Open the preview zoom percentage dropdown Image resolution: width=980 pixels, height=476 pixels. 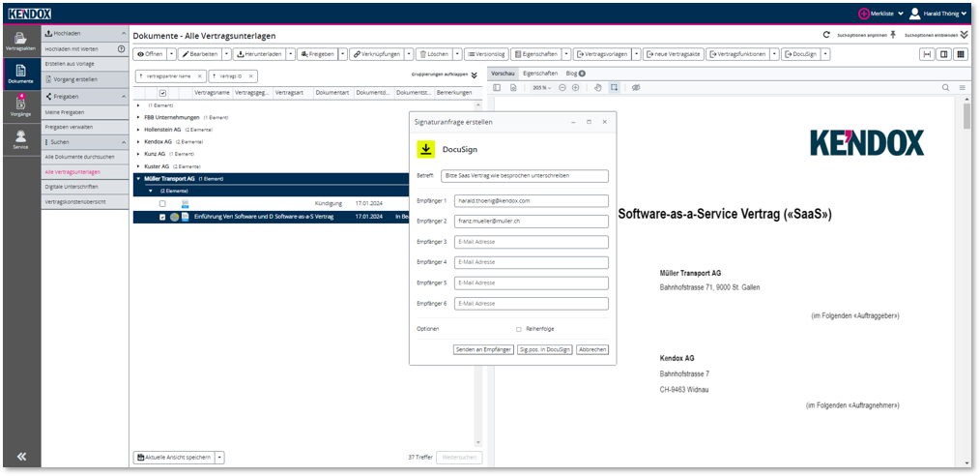[x=541, y=88]
